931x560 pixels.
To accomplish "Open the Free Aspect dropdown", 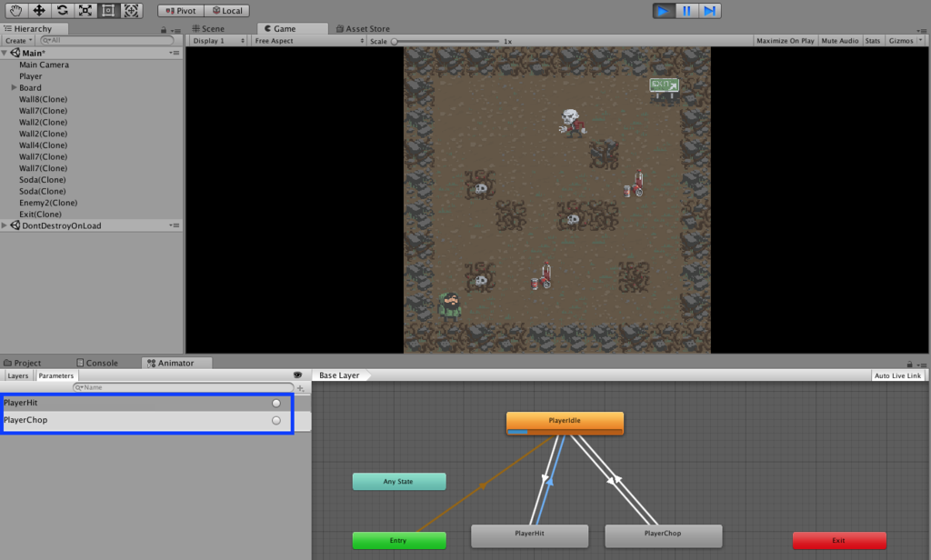I will tap(309, 40).
